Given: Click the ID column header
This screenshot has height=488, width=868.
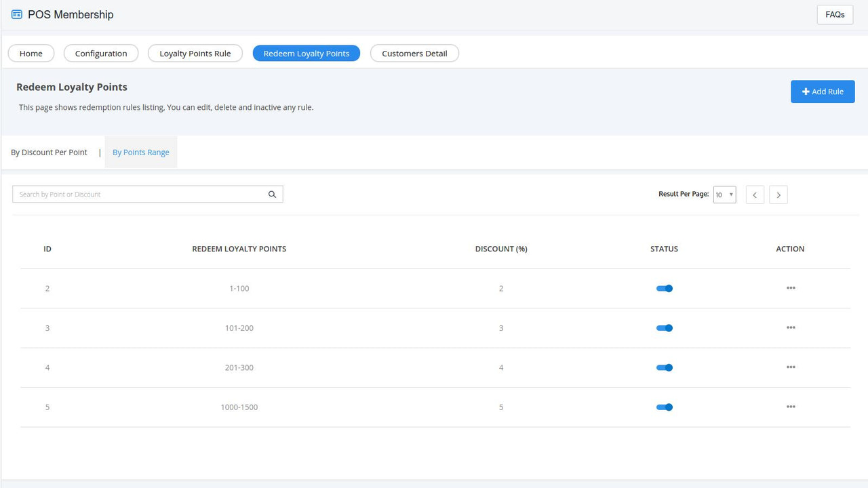Looking at the screenshot, I should 47,249.
